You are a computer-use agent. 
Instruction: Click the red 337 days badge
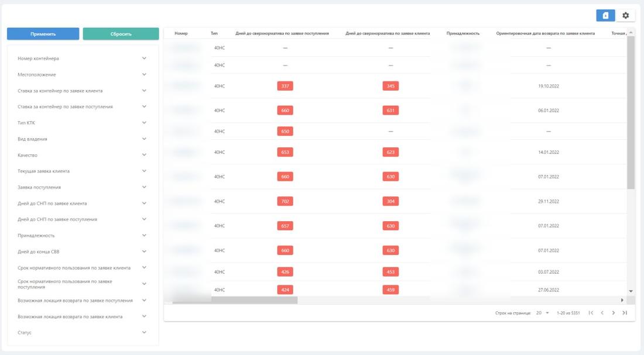tap(285, 86)
